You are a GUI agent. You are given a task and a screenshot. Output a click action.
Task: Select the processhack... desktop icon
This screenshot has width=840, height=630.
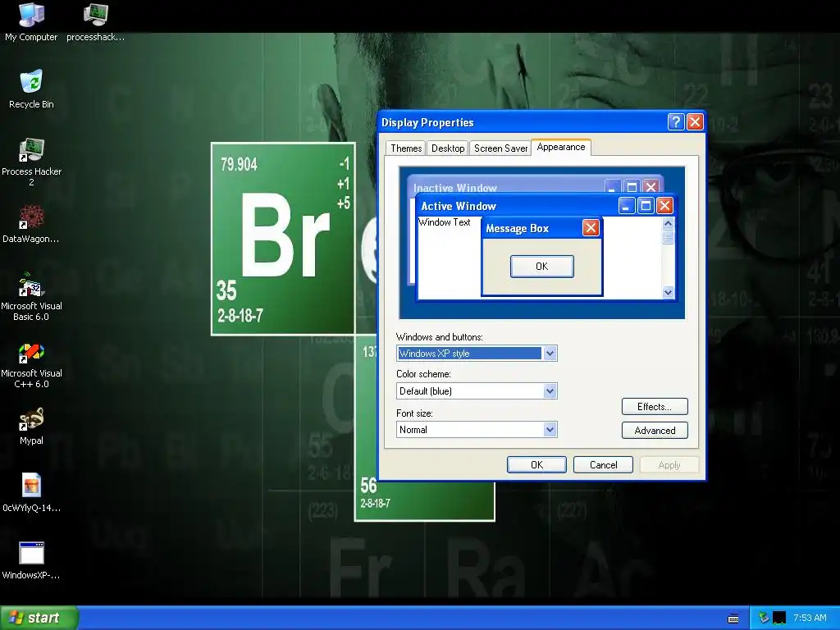[95, 21]
